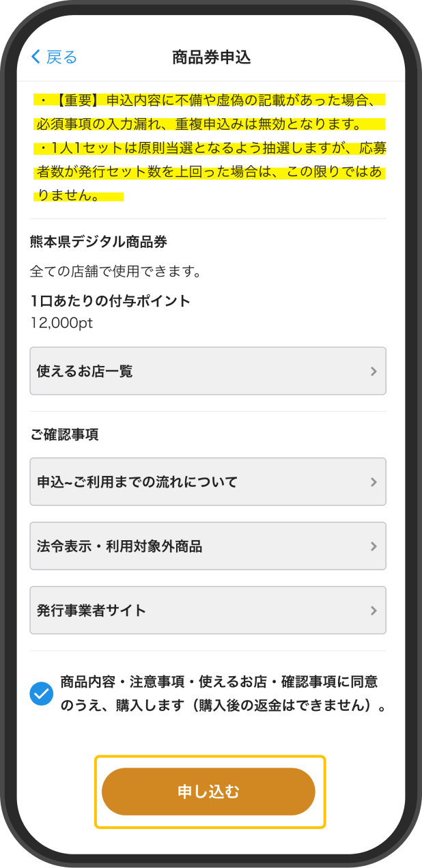Click chevron arrow on 発行事業者サイト row
Image resolution: width=422 pixels, height=868 pixels.
[x=374, y=611]
